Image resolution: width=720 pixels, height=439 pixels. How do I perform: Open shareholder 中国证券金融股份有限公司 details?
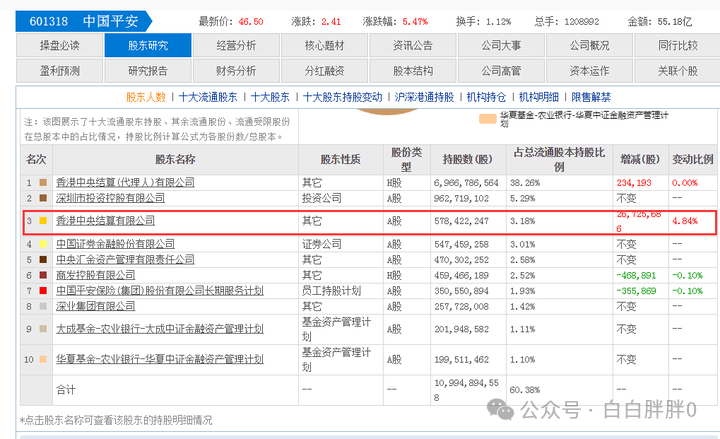tap(115, 244)
